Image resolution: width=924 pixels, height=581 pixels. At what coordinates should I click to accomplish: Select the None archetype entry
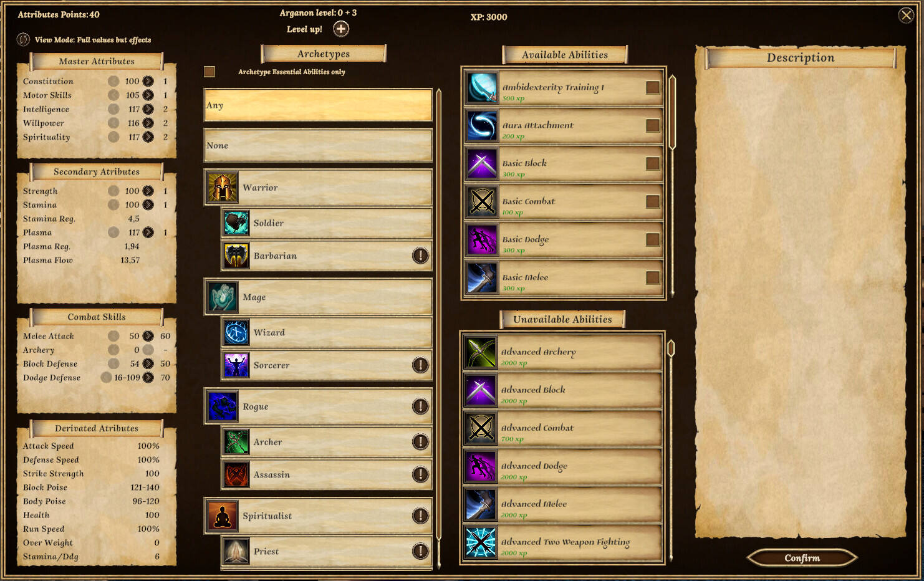(x=318, y=145)
